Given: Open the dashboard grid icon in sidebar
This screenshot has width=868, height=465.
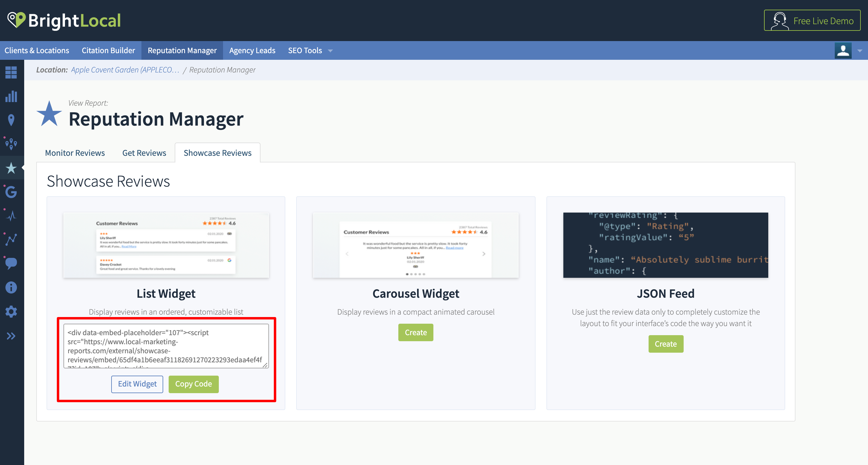Looking at the screenshot, I should pos(11,72).
